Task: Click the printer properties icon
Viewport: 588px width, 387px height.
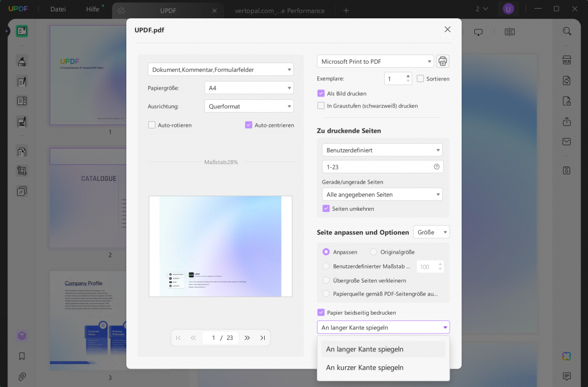Action: tap(443, 61)
